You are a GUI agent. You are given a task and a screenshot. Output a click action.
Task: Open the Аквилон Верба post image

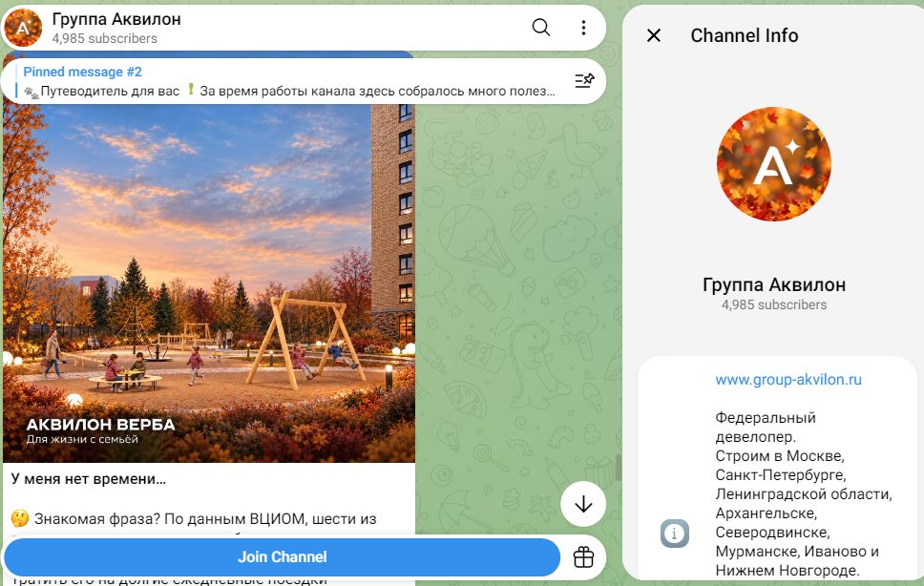tap(209, 283)
